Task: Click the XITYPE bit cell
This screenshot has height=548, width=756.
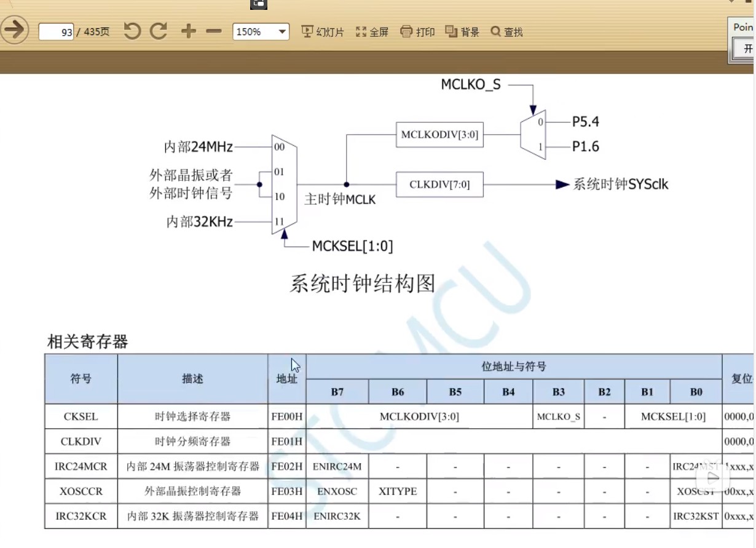Action: click(398, 491)
